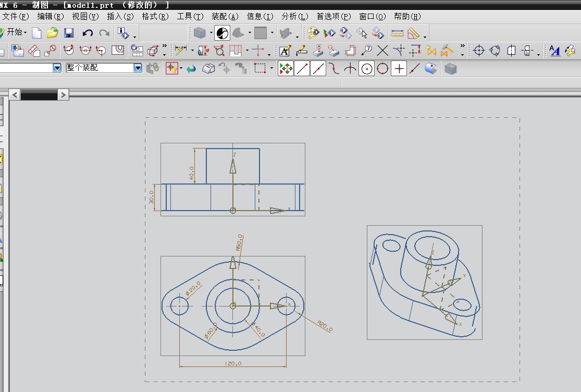Screen dimensions: 581x392
Task: Expand the inferred dimension dropdown arrow
Action: coord(192,51)
